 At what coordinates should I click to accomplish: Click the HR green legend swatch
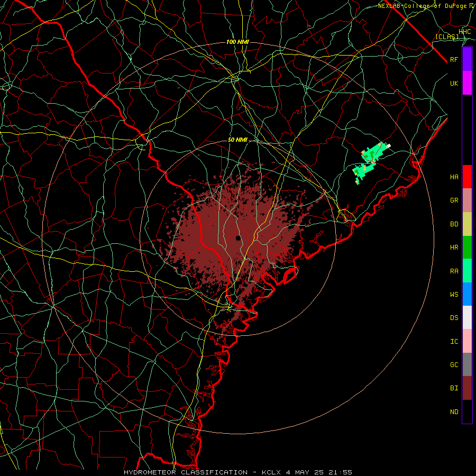pyautogui.click(x=467, y=248)
